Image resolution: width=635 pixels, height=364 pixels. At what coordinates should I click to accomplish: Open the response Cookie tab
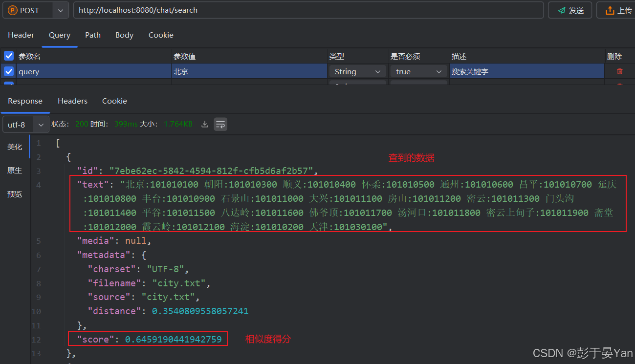(114, 101)
